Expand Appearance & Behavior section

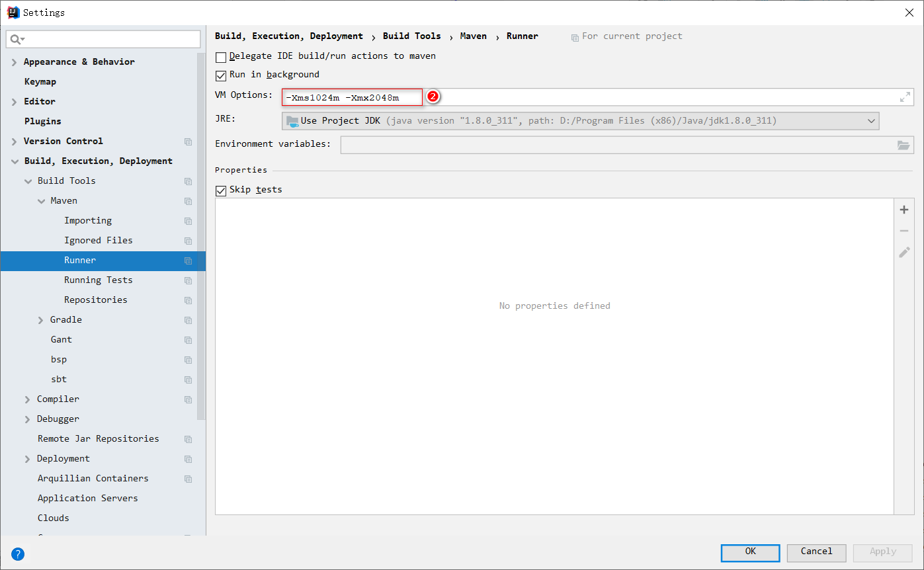pyautogui.click(x=15, y=62)
